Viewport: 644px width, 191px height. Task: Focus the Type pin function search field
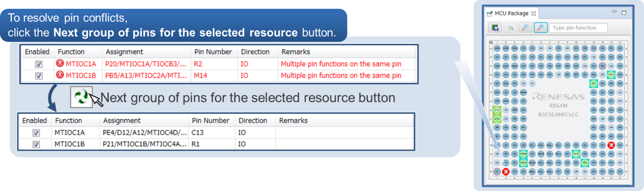(578, 28)
